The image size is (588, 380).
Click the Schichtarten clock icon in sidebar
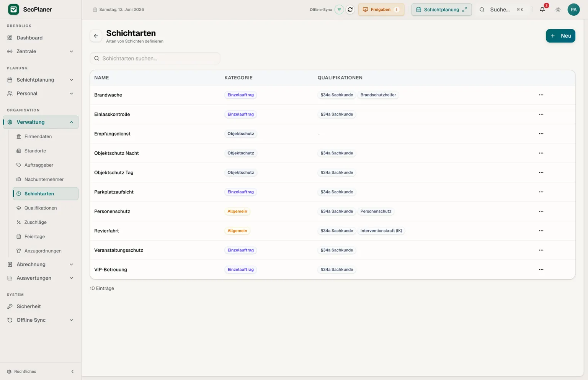19,194
